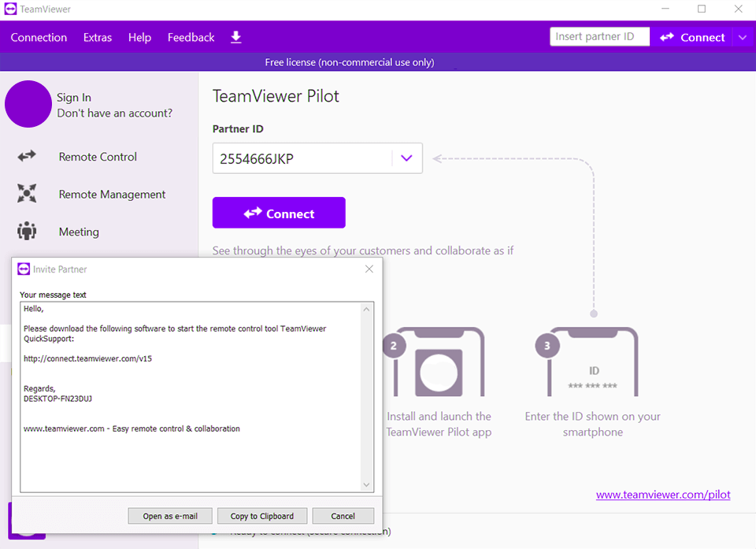The image size is (756, 549).
Task: Click the Free license banner text
Action: coord(350,62)
